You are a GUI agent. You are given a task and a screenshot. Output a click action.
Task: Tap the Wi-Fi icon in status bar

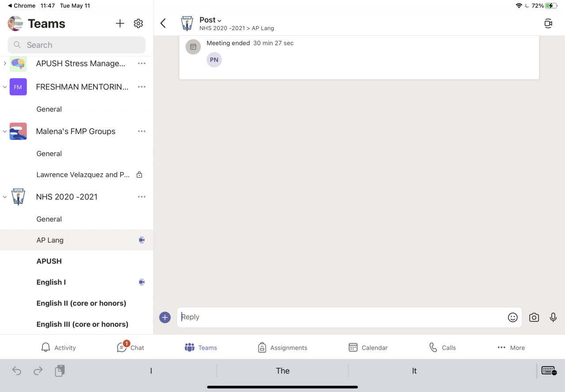(x=519, y=6)
